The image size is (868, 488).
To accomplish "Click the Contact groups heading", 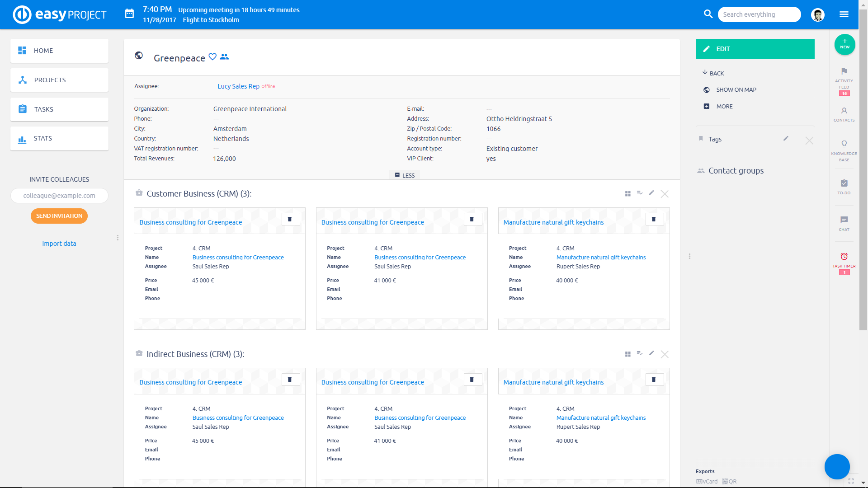I will coord(736,171).
